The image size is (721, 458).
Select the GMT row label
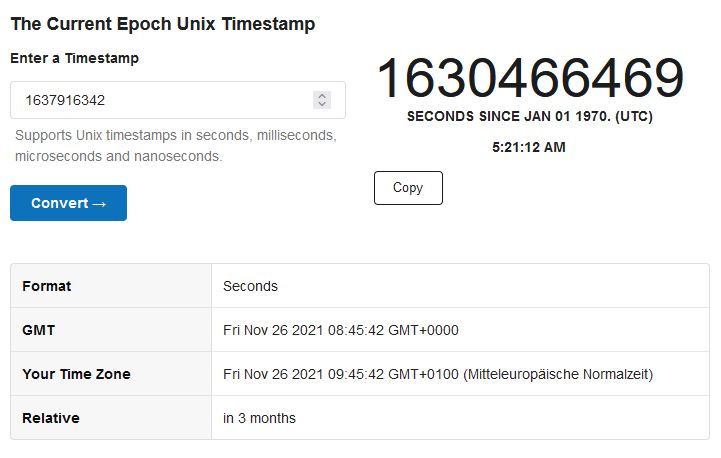(x=38, y=330)
